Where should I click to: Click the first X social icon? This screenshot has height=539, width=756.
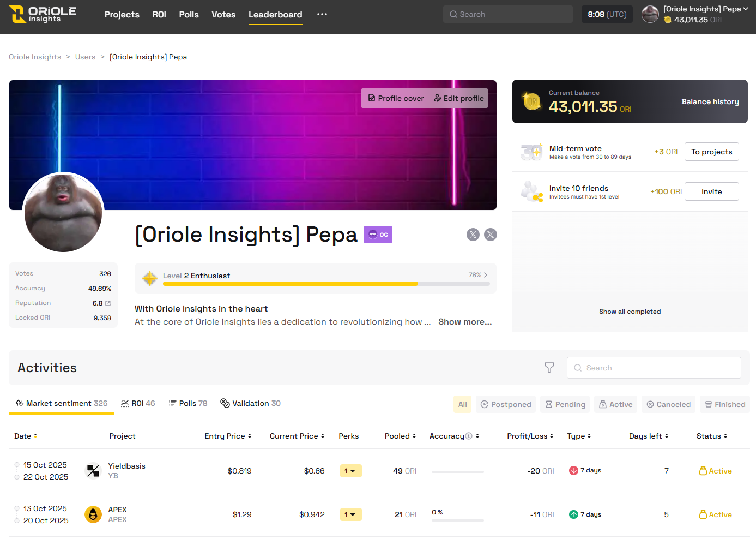[473, 235]
